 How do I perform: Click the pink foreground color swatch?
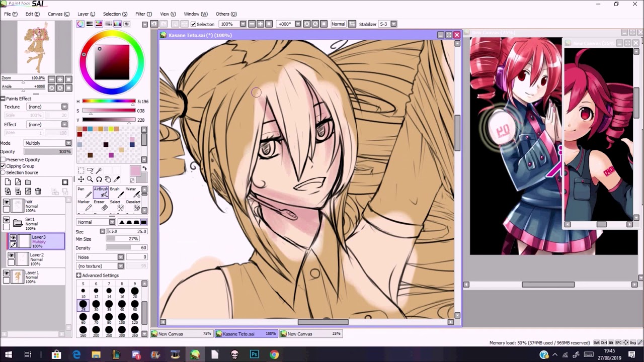pos(135,171)
